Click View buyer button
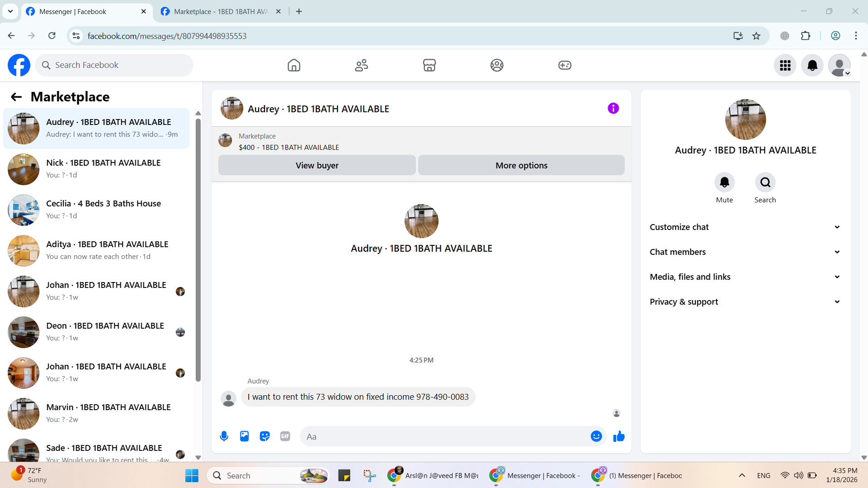 tap(317, 166)
